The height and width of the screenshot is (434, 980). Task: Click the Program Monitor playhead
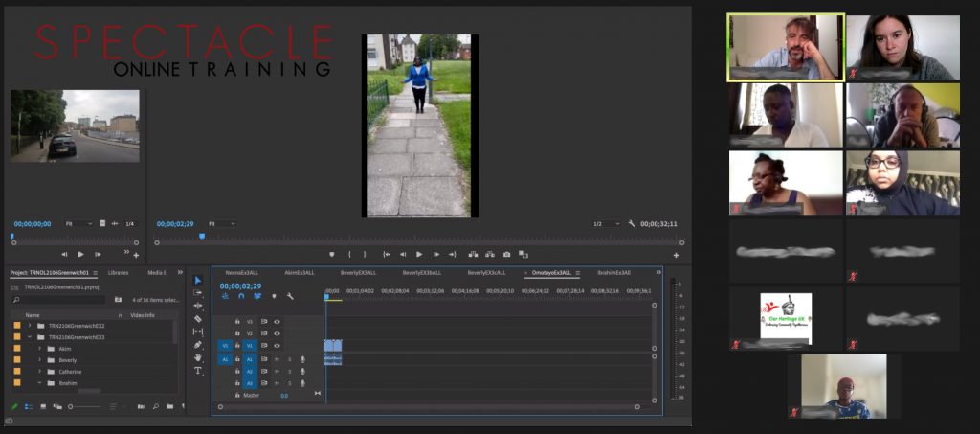pyautogui.click(x=202, y=237)
